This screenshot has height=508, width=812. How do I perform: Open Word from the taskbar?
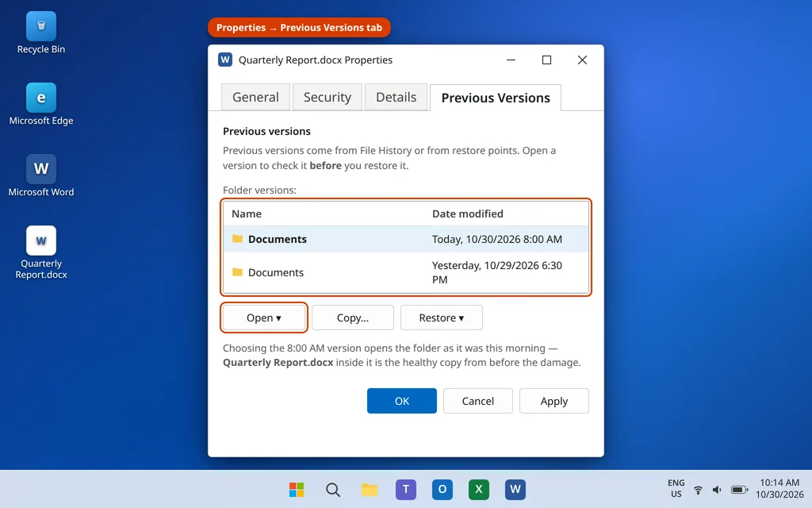(515, 489)
